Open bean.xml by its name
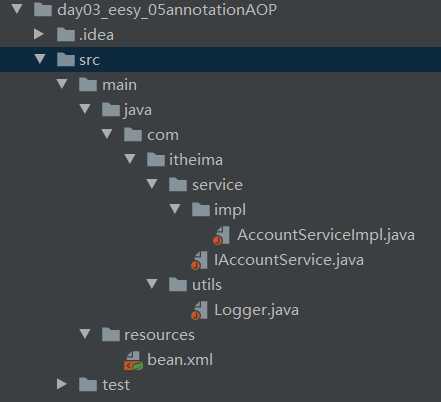The width and height of the screenshot is (441, 402). (180, 360)
